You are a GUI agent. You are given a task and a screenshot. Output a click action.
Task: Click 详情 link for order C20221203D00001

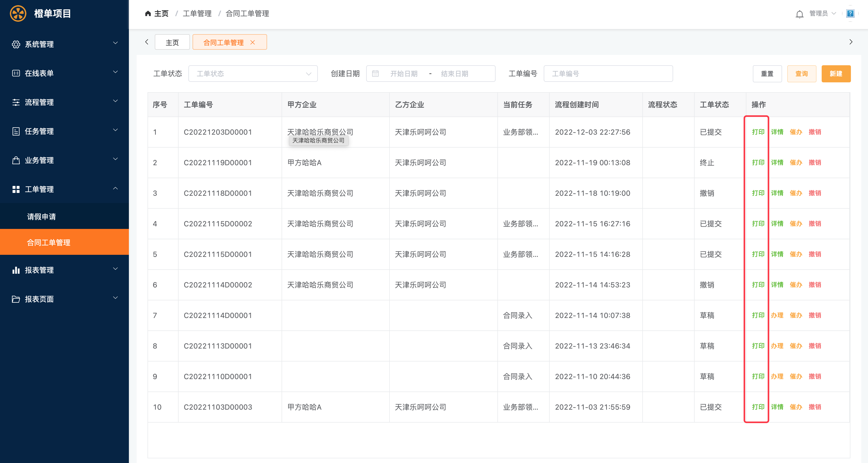(777, 132)
